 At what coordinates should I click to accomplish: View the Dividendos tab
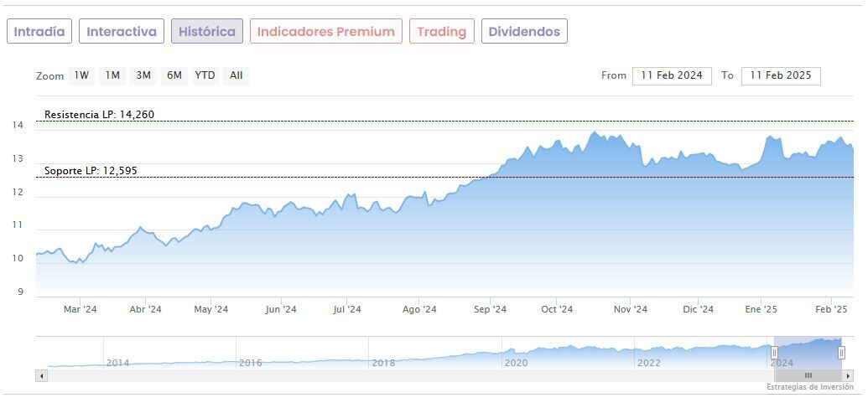[x=524, y=32]
